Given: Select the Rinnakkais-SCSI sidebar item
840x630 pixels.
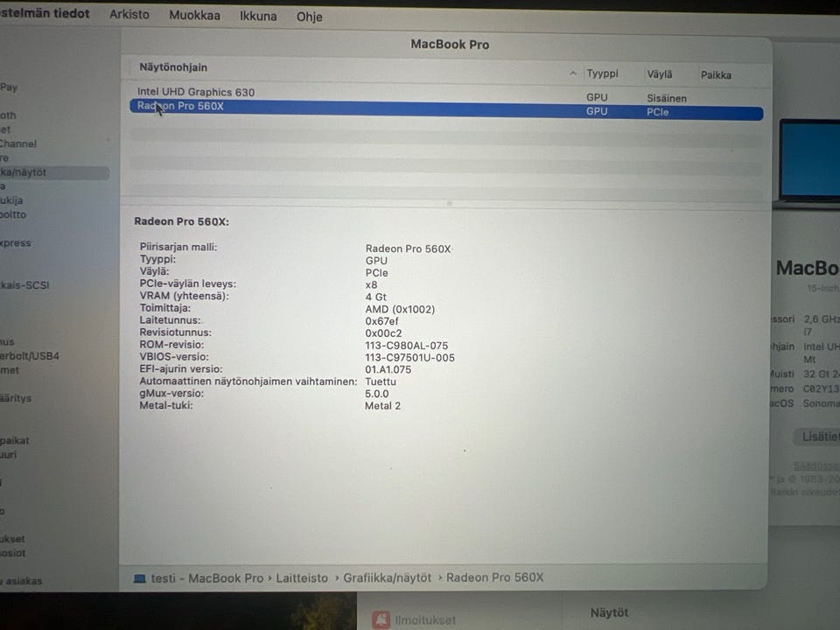Looking at the screenshot, I should pos(24,285).
